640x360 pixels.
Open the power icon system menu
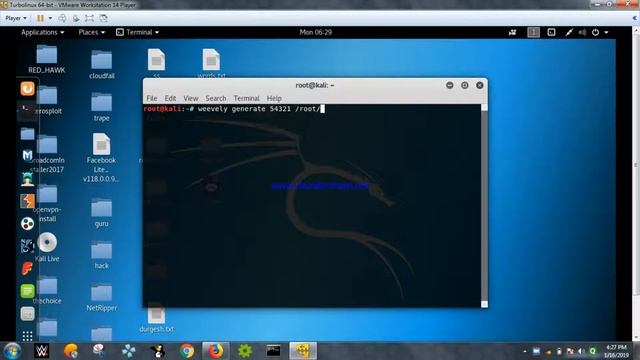596,32
